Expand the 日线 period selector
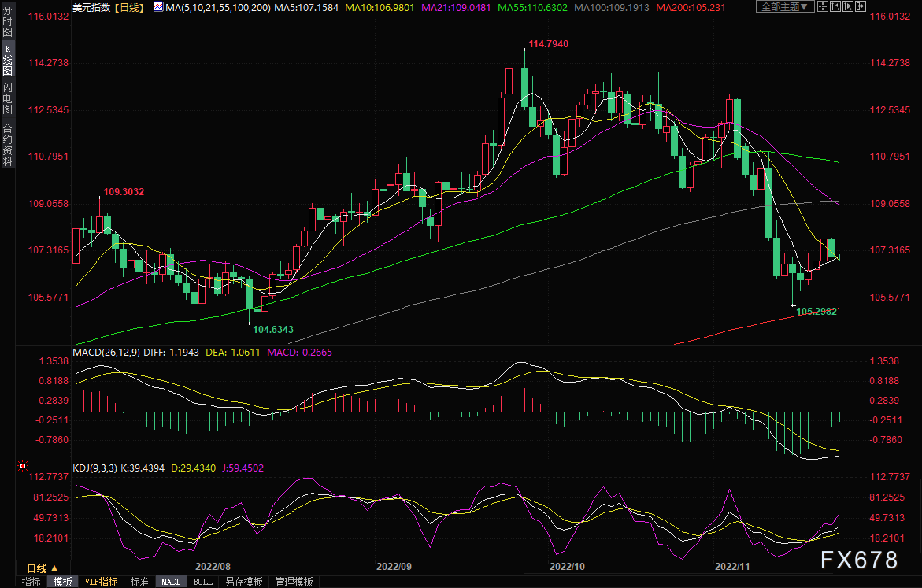 click(x=42, y=568)
